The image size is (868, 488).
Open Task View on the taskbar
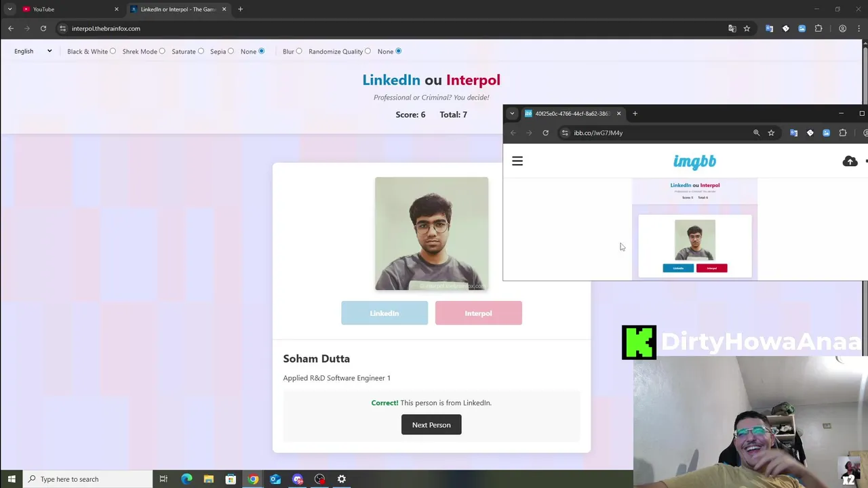point(163,479)
